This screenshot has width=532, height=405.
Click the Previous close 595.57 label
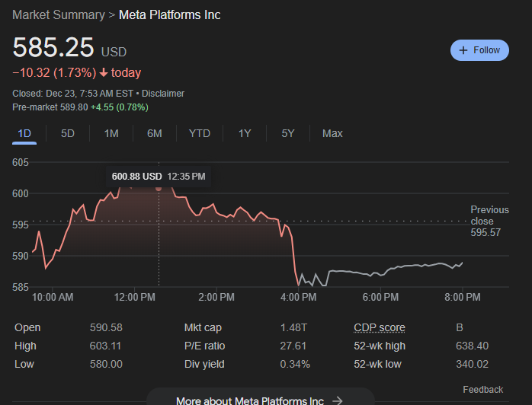[489, 221]
